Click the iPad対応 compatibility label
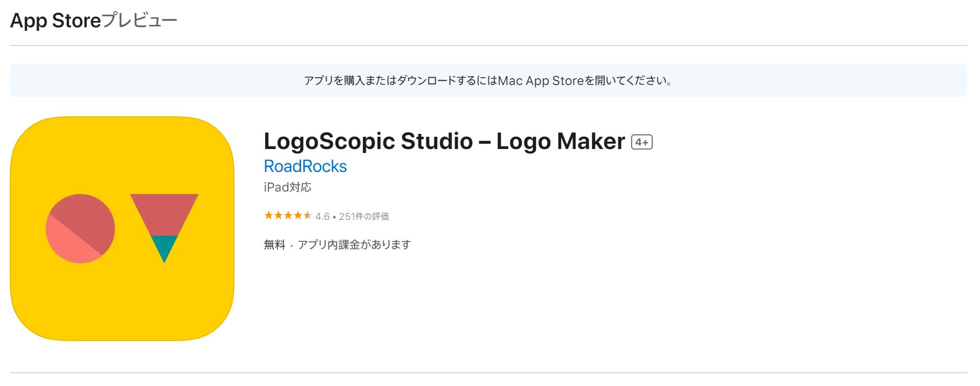Viewport: 980px width, 386px height. (x=288, y=187)
